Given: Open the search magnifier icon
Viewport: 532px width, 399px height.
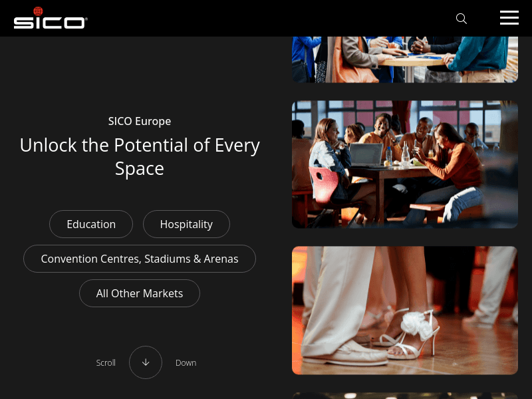Looking at the screenshot, I should pos(461,19).
